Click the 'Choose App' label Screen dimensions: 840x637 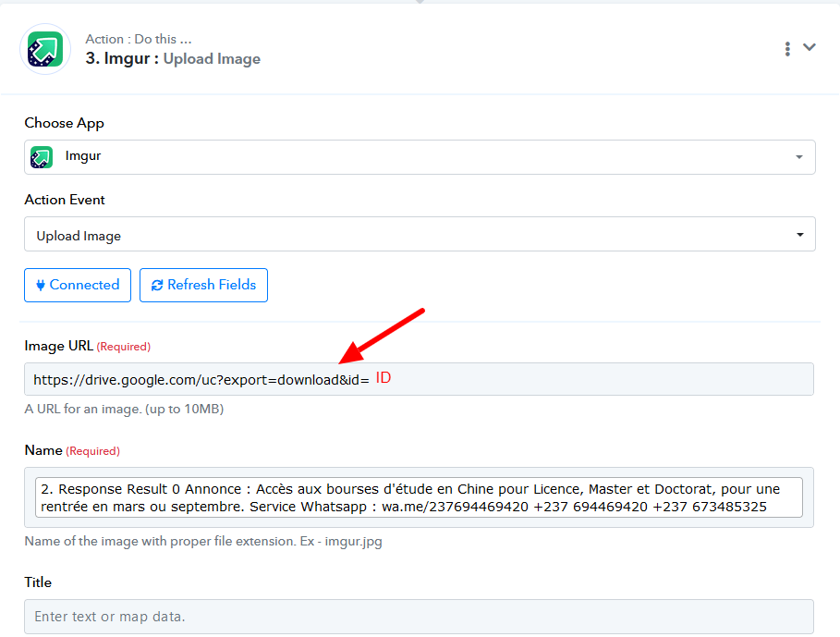[x=64, y=123]
